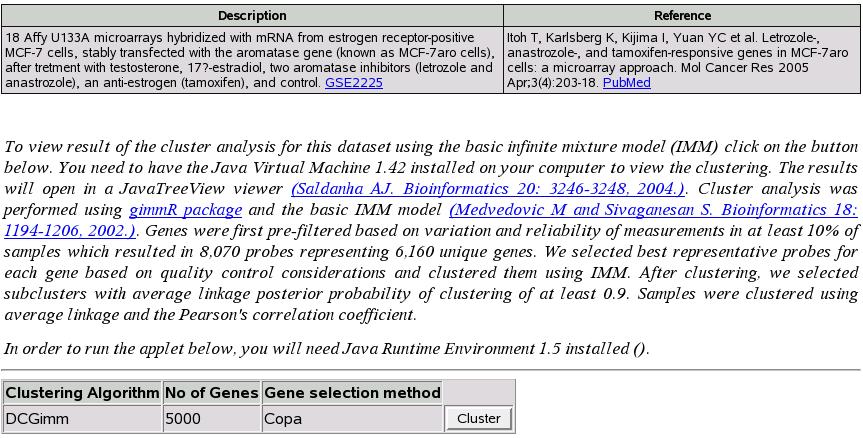Click the 5000 genes cell
The height and width of the screenshot is (438, 863).
(x=212, y=419)
